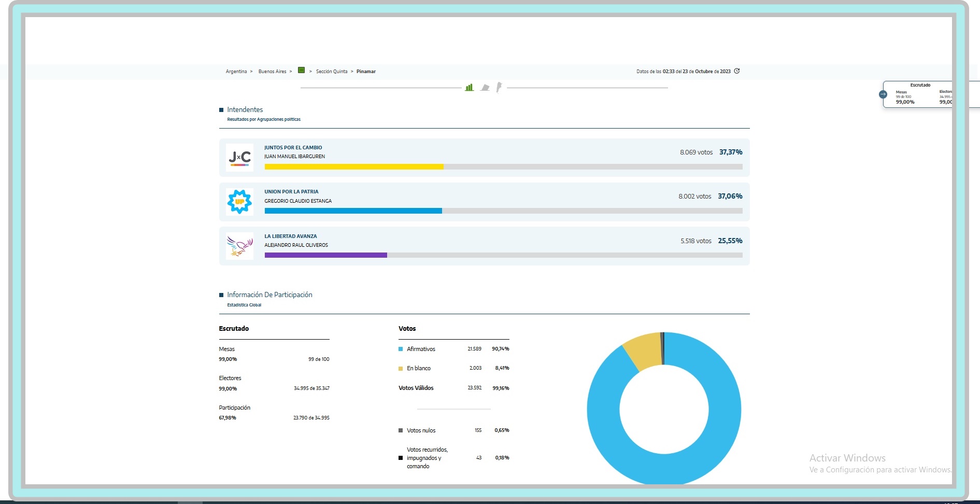Image resolution: width=980 pixels, height=504 pixels.
Task: Click the Pinamar breadcrumb
Action: click(x=366, y=72)
